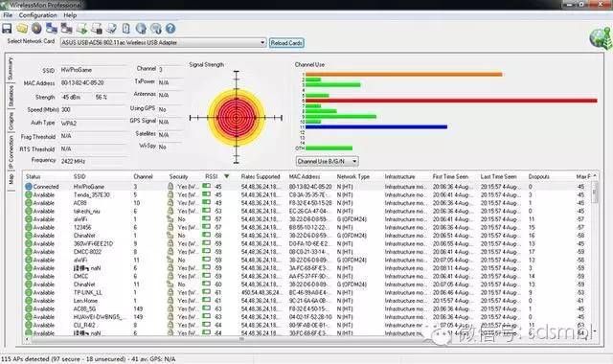The height and width of the screenshot is (364, 613).
Task: Click the lock icon in the AC88 row
Action: (170, 202)
